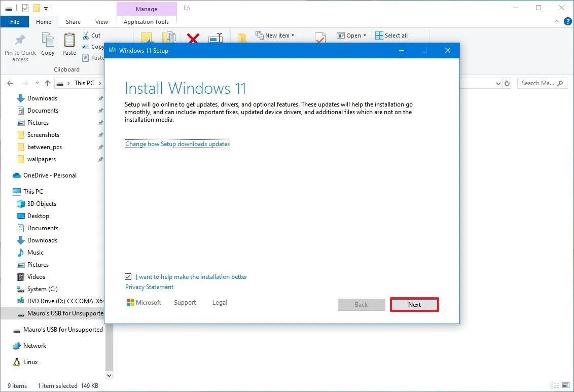The image size is (574, 392).
Task: Open 'Change how Setup downloads updates' link
Action: coord(177,144)
